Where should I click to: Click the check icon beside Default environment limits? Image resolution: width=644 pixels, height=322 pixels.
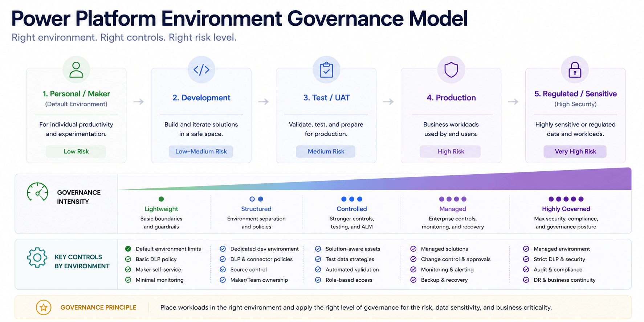[128, 249]
